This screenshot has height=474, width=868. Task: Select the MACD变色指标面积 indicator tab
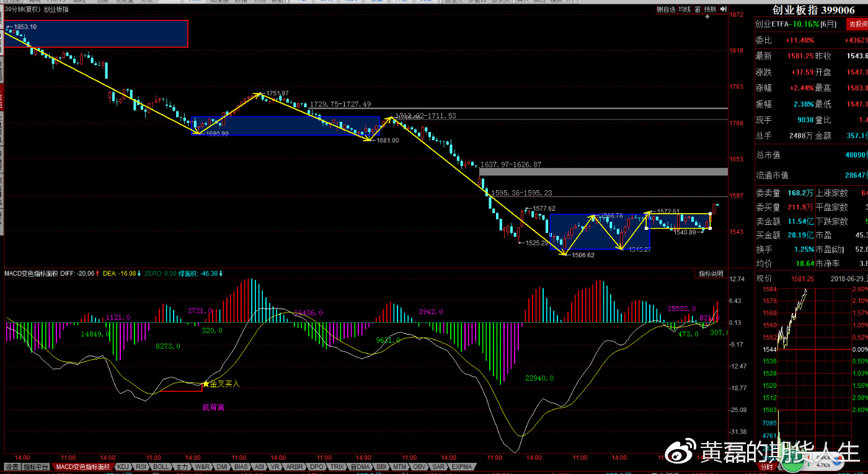[82, 467]
